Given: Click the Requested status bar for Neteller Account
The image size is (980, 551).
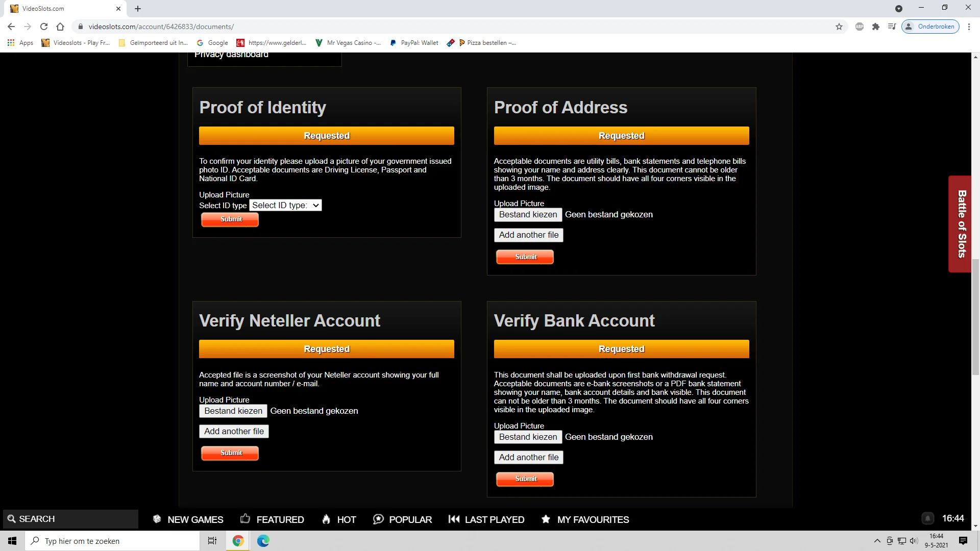Looking at the screenshot, I should [x=327, y=349].
